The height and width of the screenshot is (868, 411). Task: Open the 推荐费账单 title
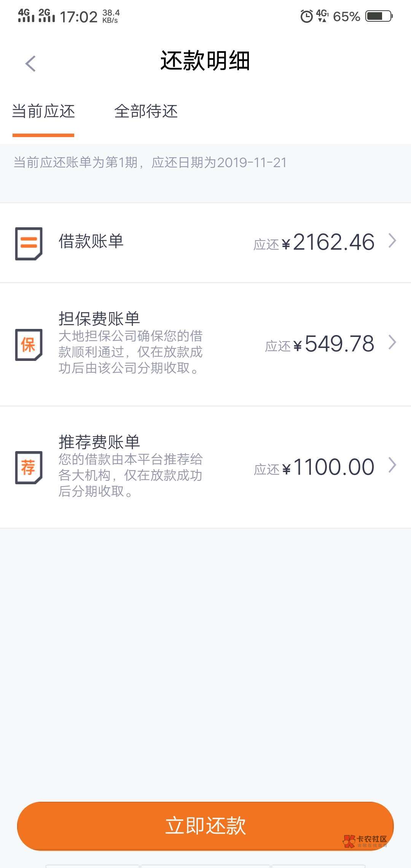coord(99,442)
